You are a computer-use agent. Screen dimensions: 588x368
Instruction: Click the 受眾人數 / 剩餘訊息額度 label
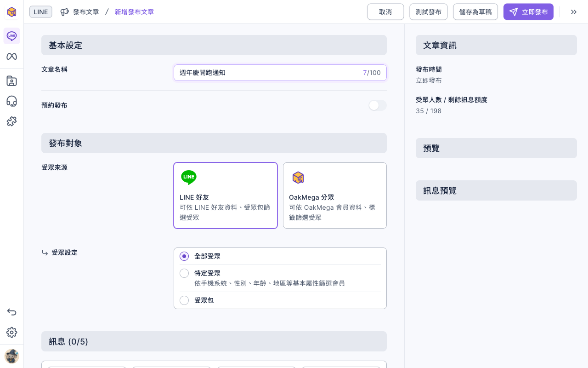(x=452, y=100)
